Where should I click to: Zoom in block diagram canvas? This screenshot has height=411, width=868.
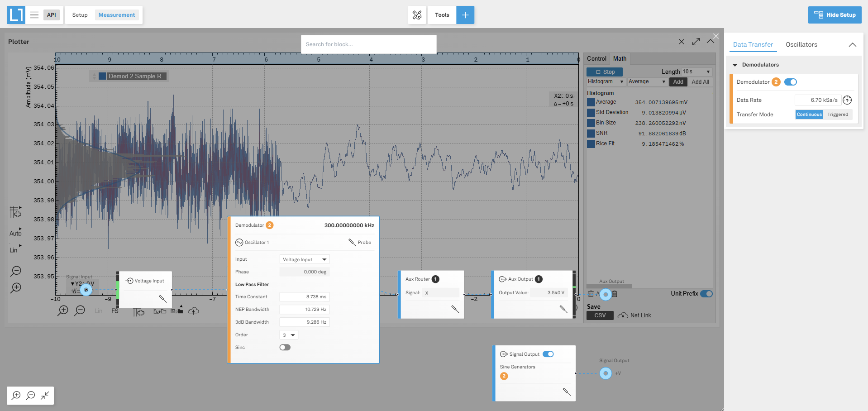tap(16, 396)
